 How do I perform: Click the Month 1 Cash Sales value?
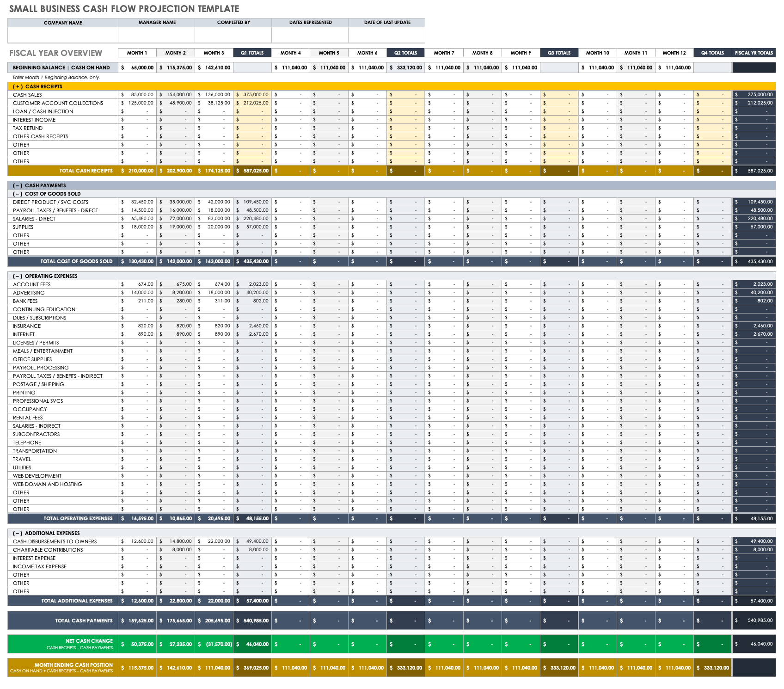pos(137,94)
